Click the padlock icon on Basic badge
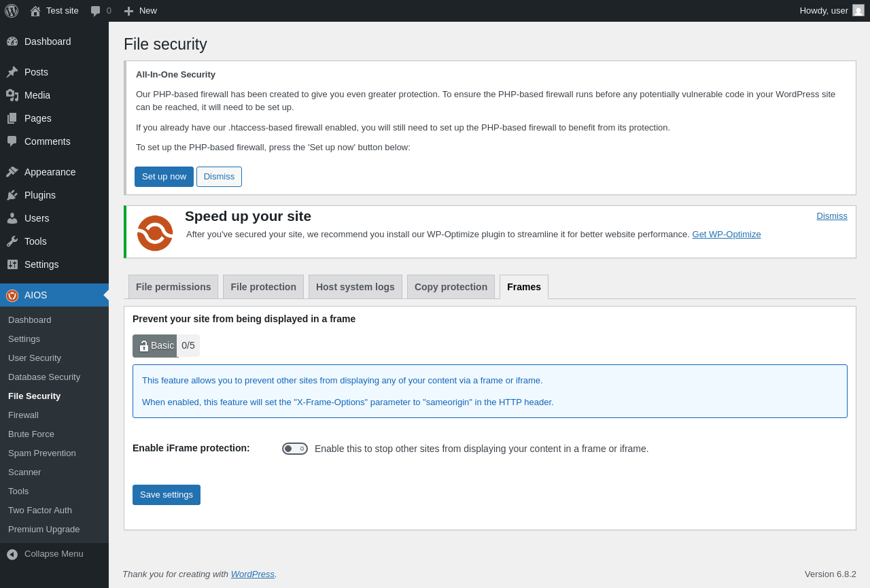This screenshot has height=588, width=870. (143, 346)
